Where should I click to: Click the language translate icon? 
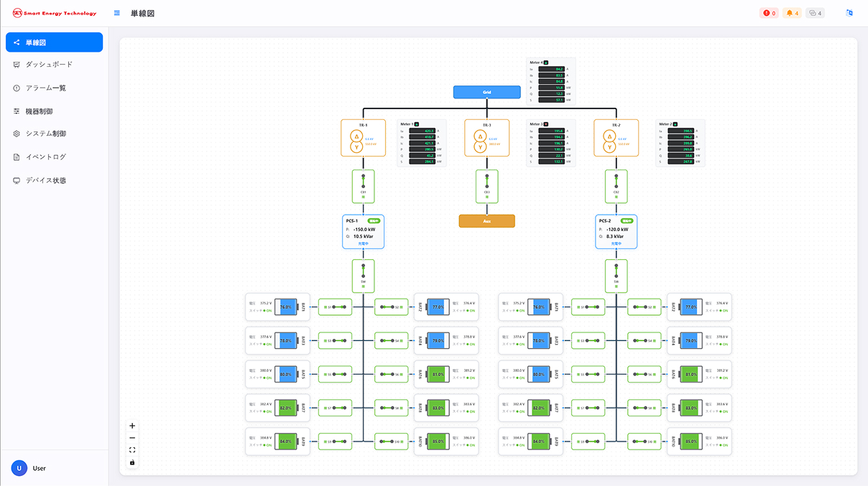point(849,13)
